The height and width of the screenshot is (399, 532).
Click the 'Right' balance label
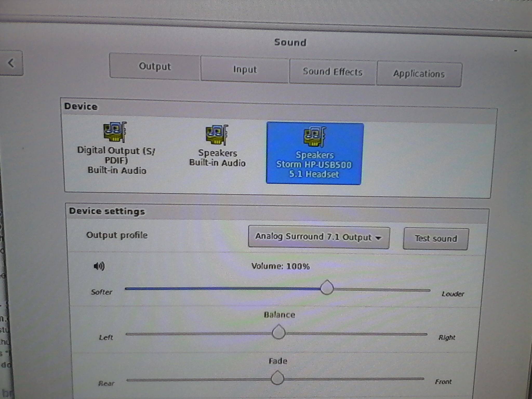point(447,337)
